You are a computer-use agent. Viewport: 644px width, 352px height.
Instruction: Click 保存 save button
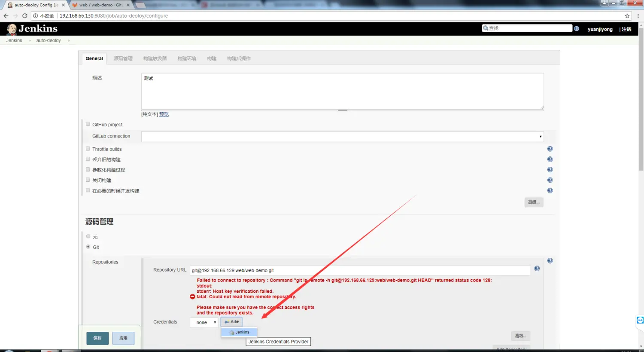coord(97,338)
